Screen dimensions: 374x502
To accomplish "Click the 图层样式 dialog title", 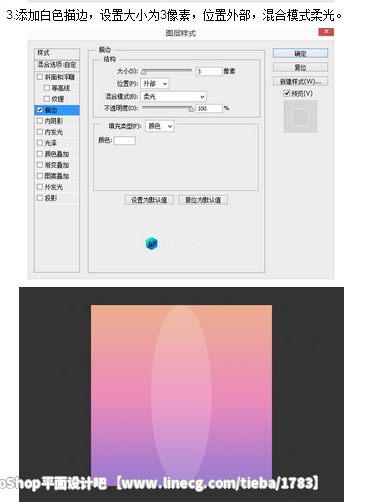I will tap(181, 33).
